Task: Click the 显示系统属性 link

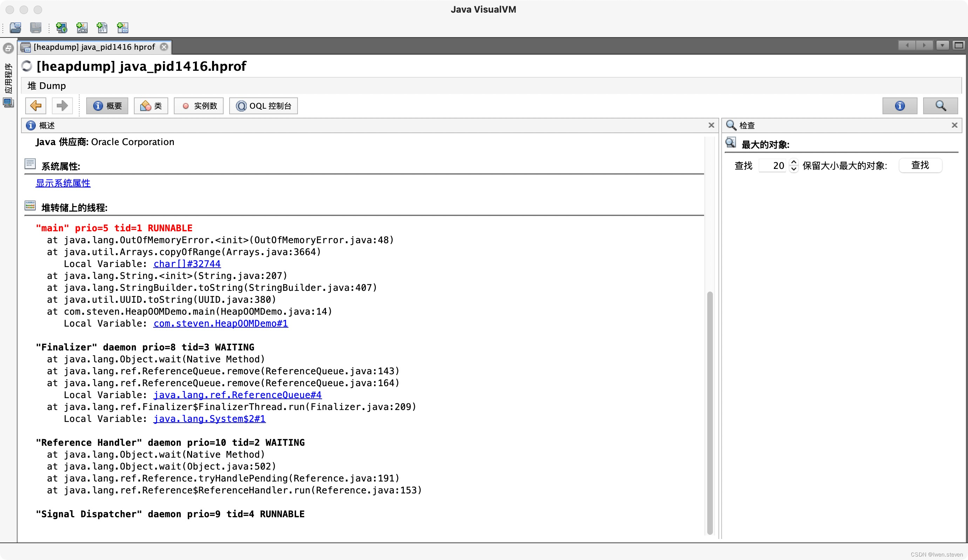Action: 63,183
